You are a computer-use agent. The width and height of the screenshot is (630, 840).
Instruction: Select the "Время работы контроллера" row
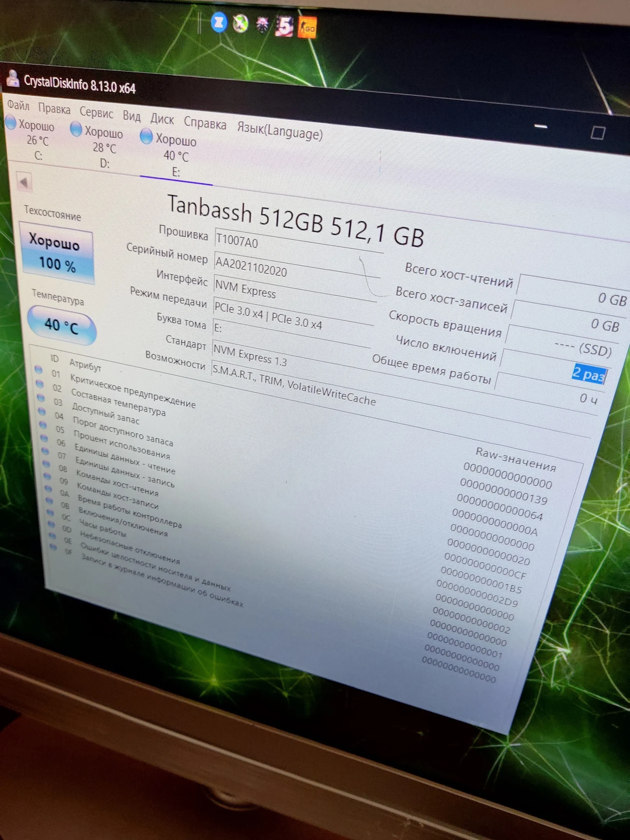point(130,511)
